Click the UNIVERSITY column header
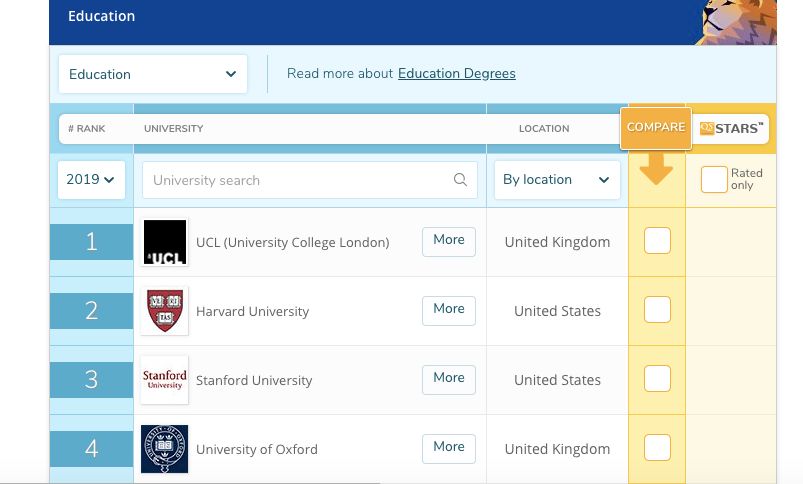 [174, 129]
